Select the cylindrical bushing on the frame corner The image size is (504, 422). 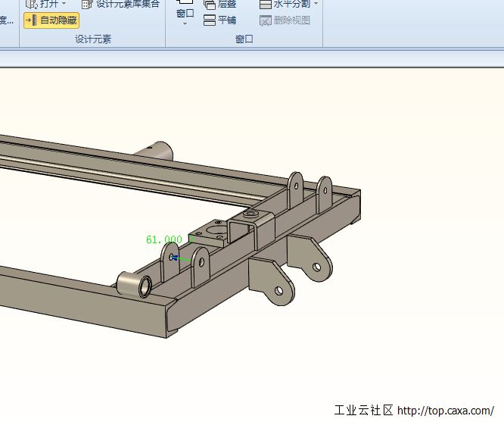pyautogui.click(x=136, y=285)
